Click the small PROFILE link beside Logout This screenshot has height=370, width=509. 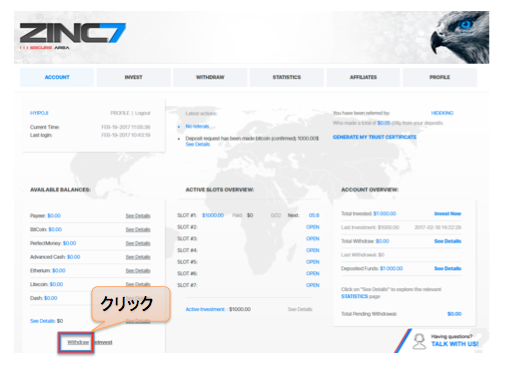tap(120, 113)
